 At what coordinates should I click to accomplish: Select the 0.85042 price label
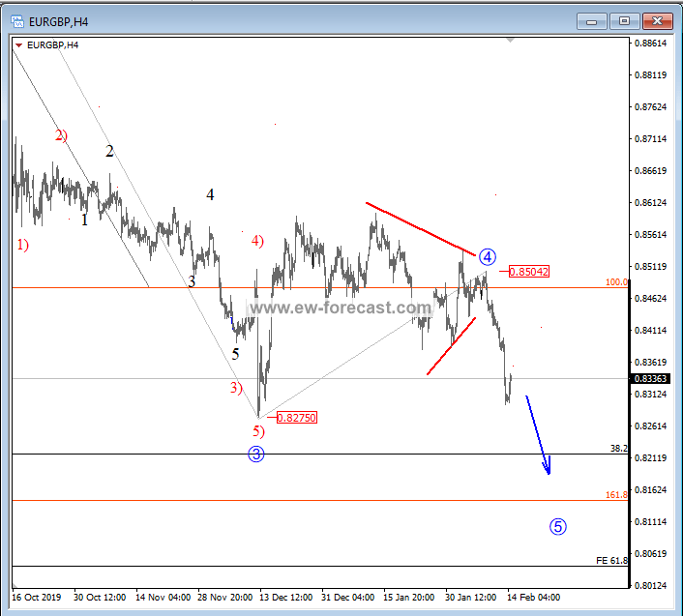click(528, 272)
